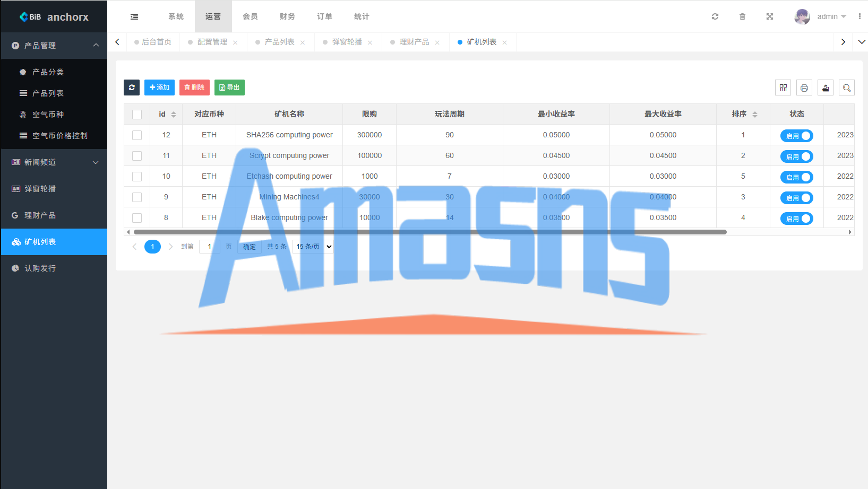Open 空气币价格控制 in sidebar
Screen dimensions: 868x489
pos(54,136)
